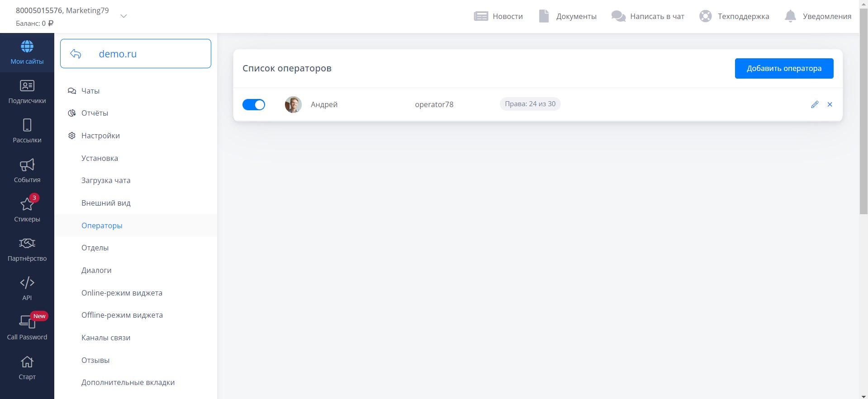Click Добавить оператора button
This screenshot has width=868, height=399.
(784, 68)
